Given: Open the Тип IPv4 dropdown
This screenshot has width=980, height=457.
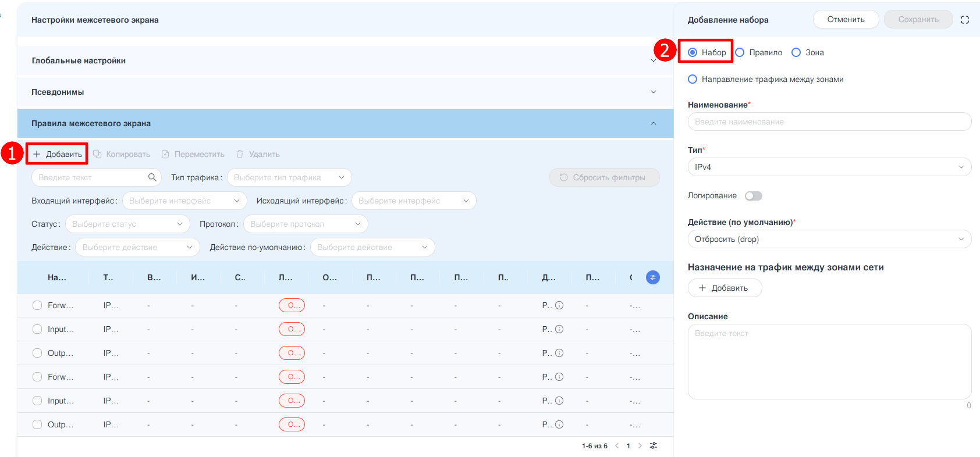Looking at the screenshot, I should [x=829, y=167].
